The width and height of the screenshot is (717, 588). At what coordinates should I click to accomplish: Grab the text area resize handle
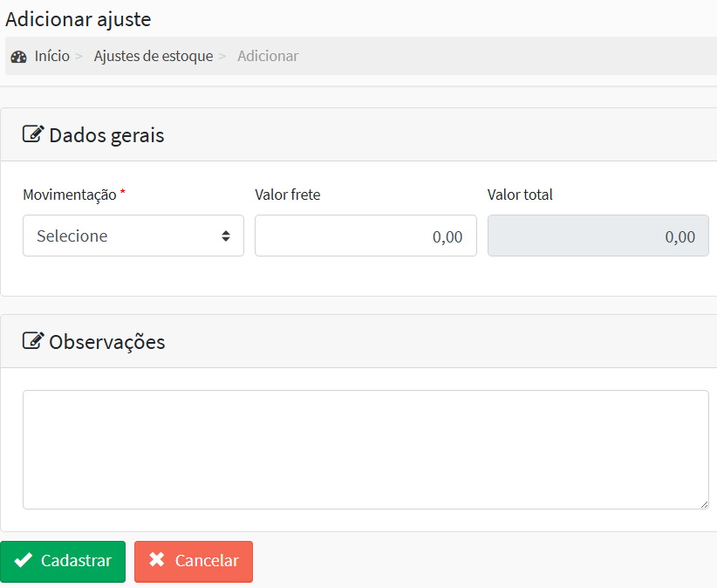pos(703,504)
